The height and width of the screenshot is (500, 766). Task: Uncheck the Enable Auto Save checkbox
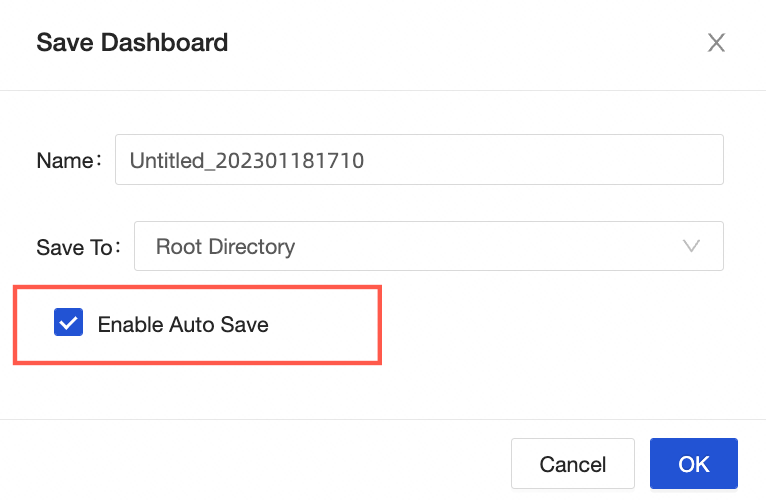[69, 323]
